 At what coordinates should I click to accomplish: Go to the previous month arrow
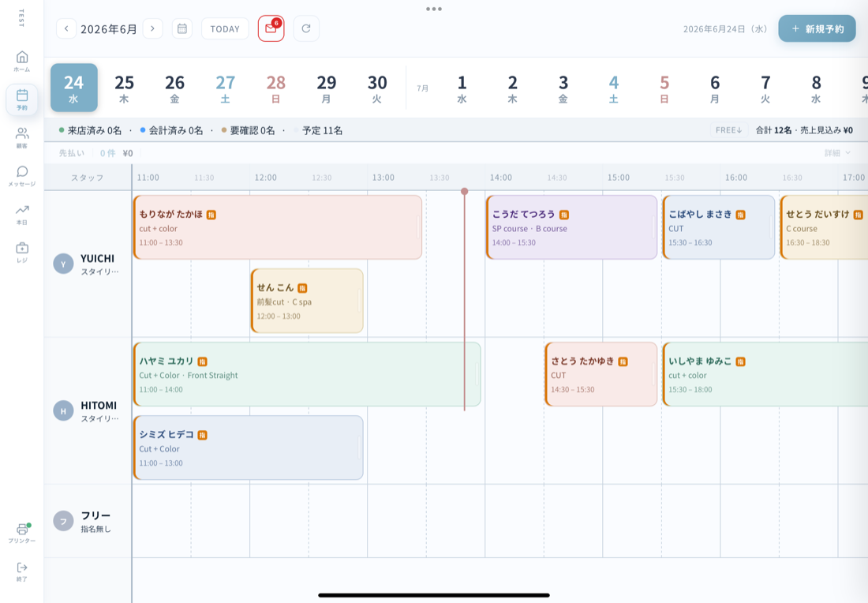click(65, 28)
